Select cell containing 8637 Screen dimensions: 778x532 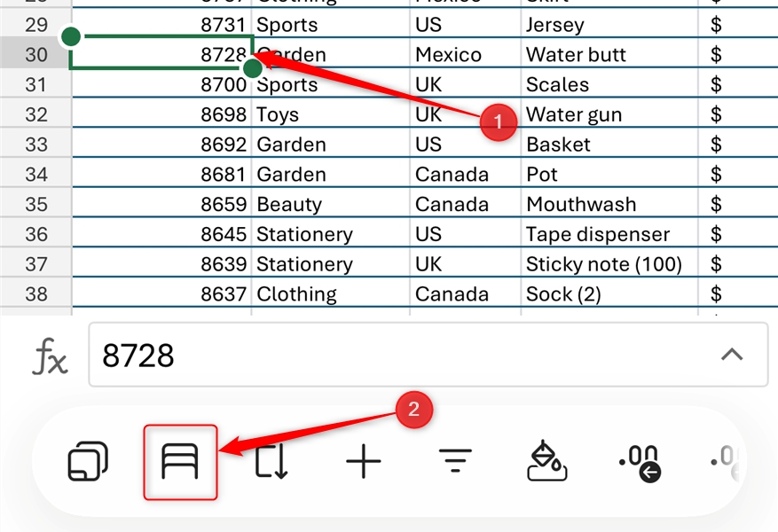(161, 293)
